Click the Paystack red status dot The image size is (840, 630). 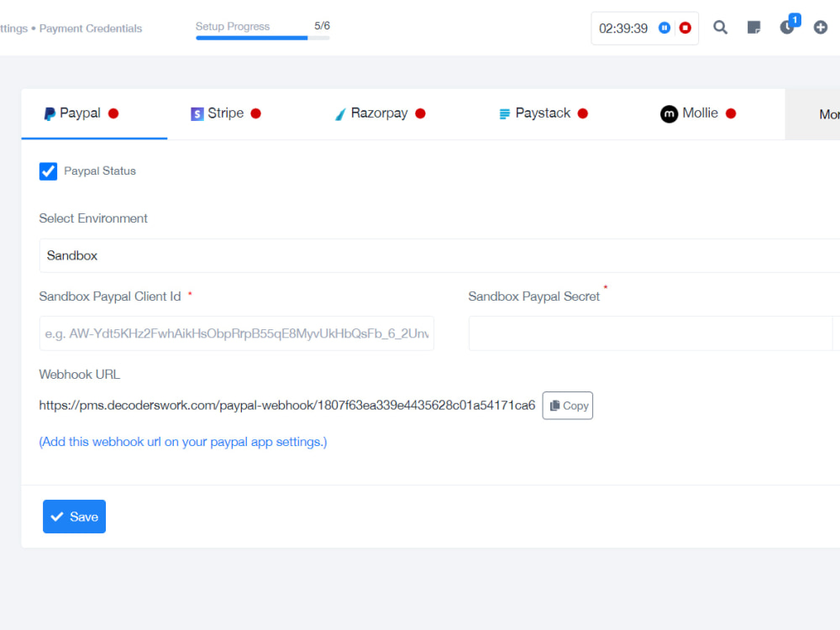tap(583, 113)
